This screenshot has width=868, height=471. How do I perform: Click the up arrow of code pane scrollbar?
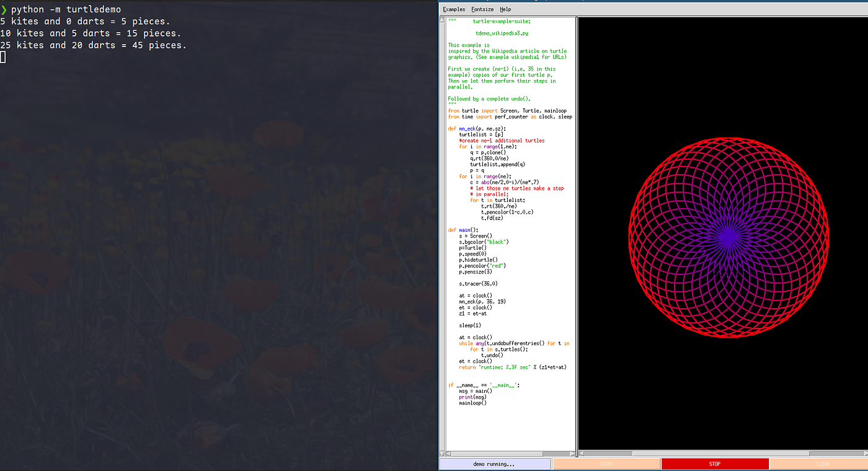[x=443, y=20]
